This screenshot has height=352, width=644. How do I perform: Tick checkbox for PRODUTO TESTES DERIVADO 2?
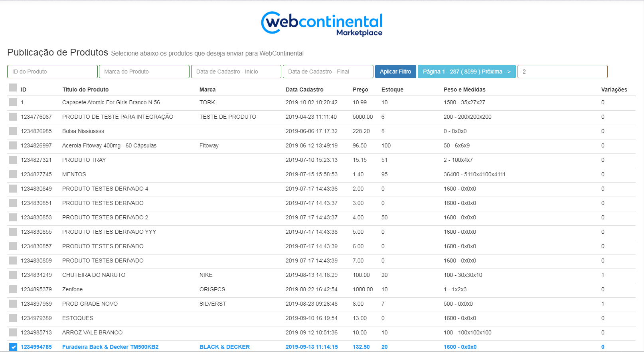coord(13,217)
